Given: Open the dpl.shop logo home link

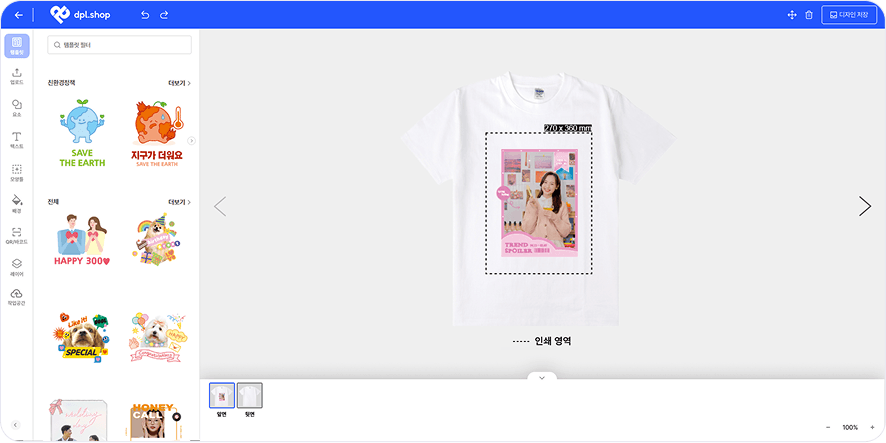Looking at the screenshot, I should pos(80,15).
